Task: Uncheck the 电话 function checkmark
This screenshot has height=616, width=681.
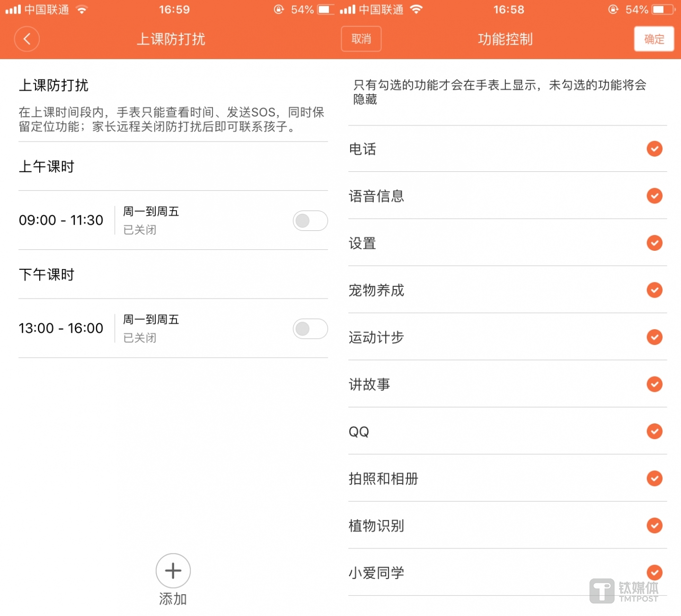Action: click(654, 149)
